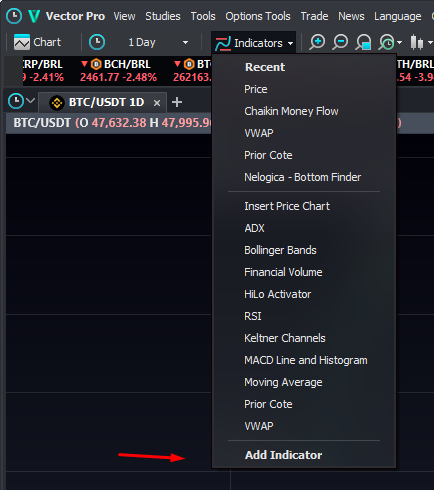Click the zoom out magnifier icon
The height and width of the screenshot is (490, 434).
pos(340,42)
